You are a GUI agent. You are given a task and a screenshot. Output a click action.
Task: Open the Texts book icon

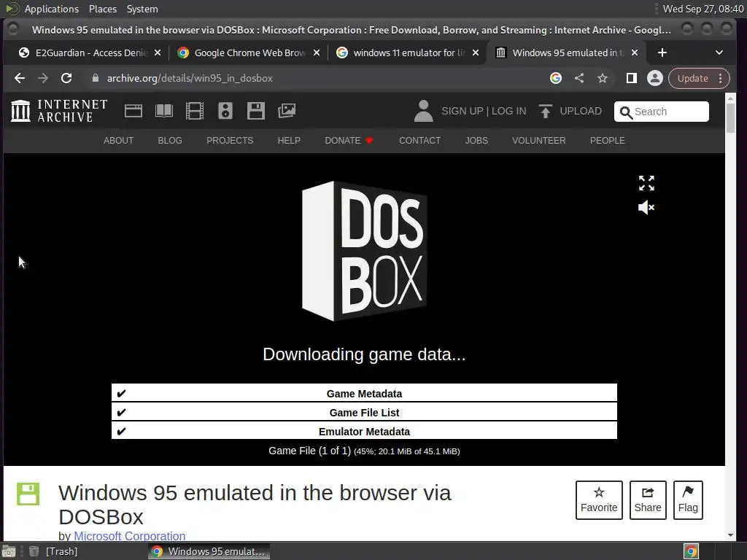point(164,111)
